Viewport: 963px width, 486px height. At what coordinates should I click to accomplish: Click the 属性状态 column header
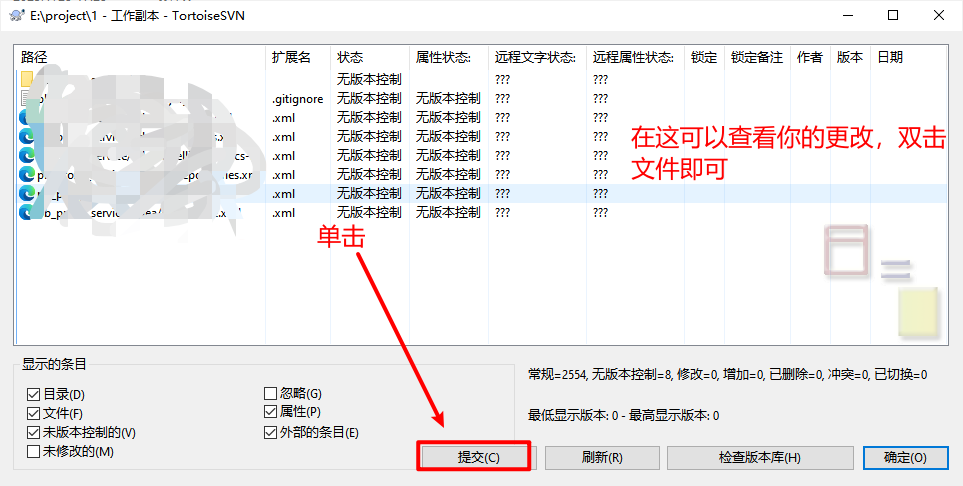(x=449, y=57)
